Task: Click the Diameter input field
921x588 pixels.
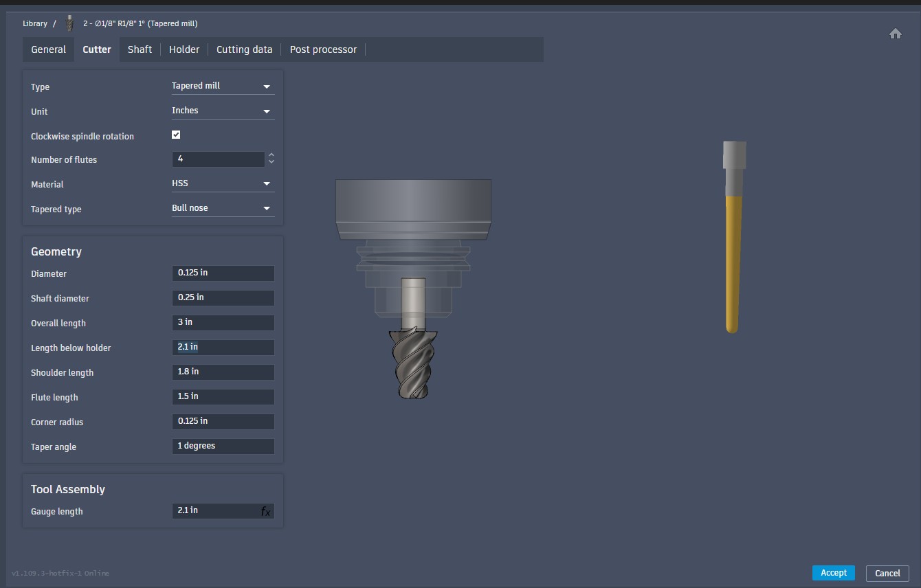Action: coord(223,273)
